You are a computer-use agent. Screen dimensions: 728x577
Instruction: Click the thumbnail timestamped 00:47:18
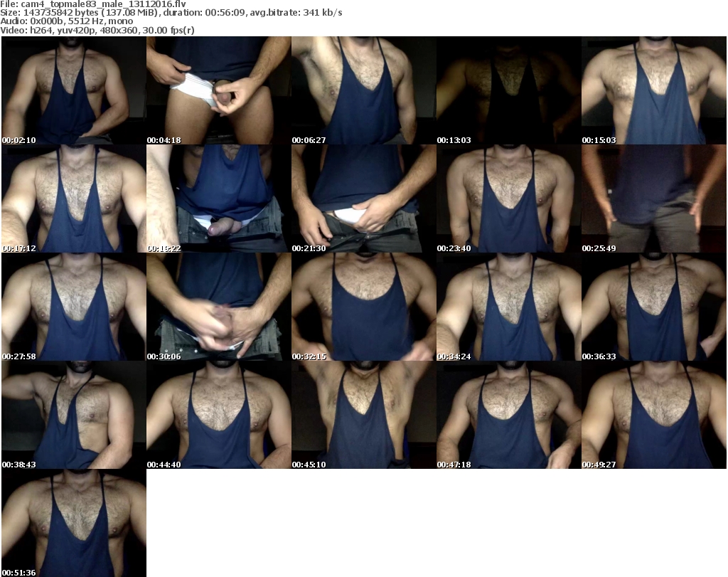click(508, 415)
